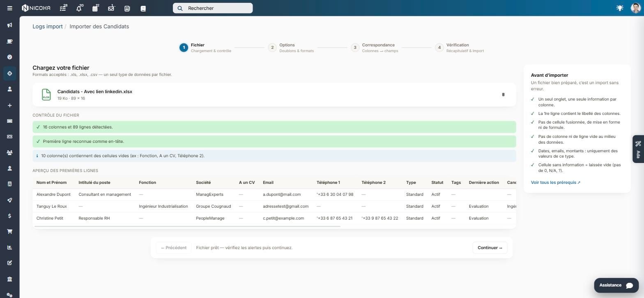Click the file name Candidats - Avec lien linkedin.xlsx
The width and height of the screenshot is (644, 298).
(95, 92)
